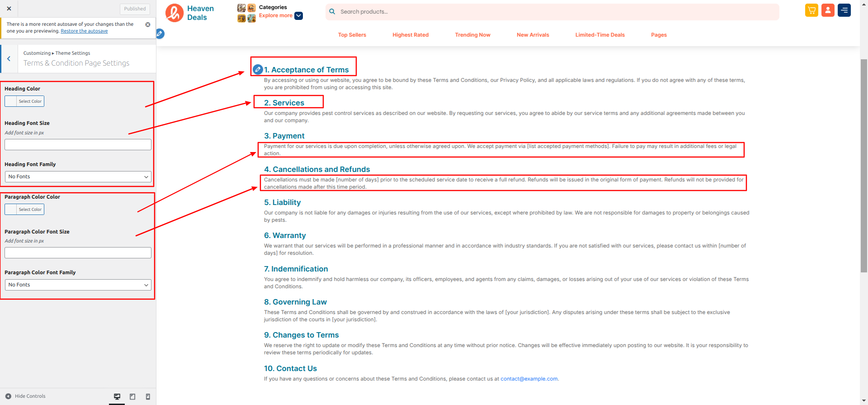The image size is (868, 405).
Task: Click the Restore the autosave link
Action: pyautogui.click(x=84, y=31)
